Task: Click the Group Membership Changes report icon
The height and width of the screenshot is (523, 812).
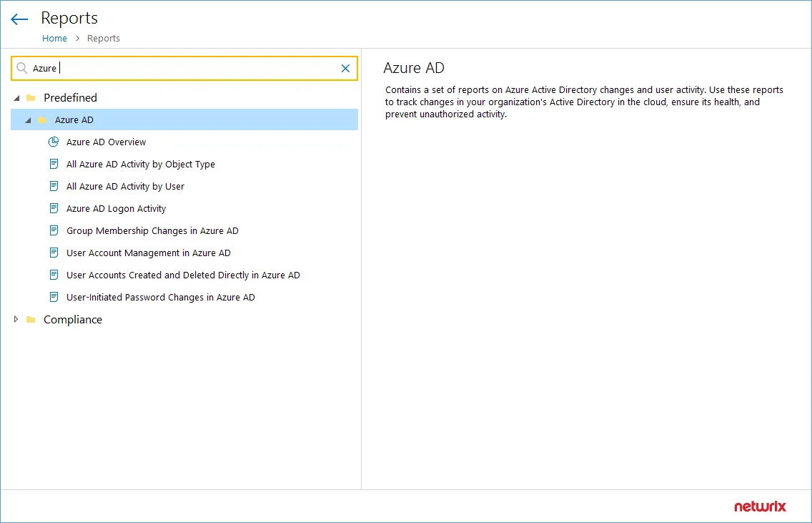Action: coord(54,230)
